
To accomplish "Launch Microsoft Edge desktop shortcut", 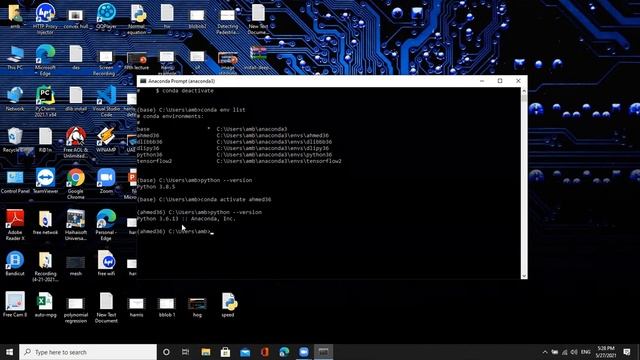I will (x=45, y=60).
